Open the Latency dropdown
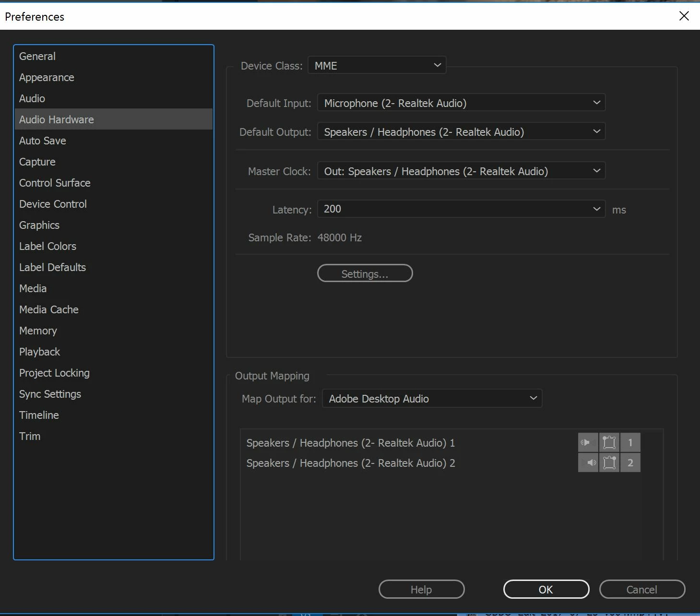The width and height of the screenshot is (700, 616). point(462,209)
